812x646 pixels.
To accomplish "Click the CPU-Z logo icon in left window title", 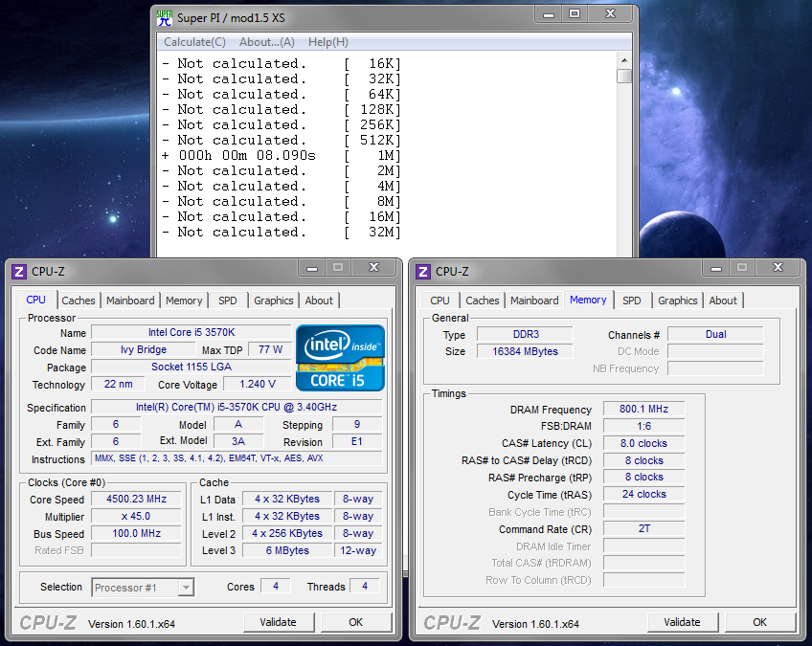I will point(19,271).
